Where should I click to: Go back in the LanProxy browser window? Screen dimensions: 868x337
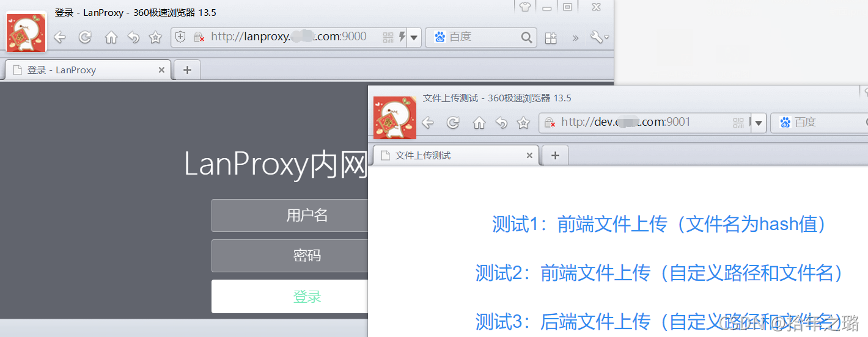coord(60,37)
